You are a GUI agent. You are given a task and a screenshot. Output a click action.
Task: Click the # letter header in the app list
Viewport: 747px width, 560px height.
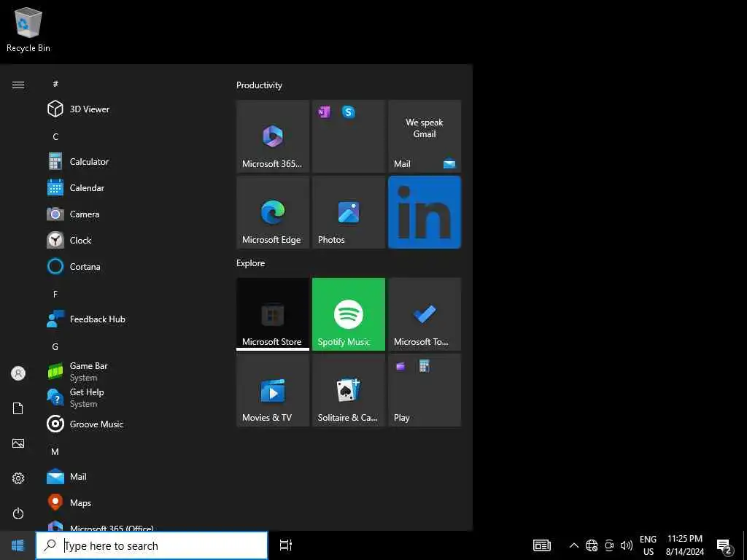[x=55, y=84]
